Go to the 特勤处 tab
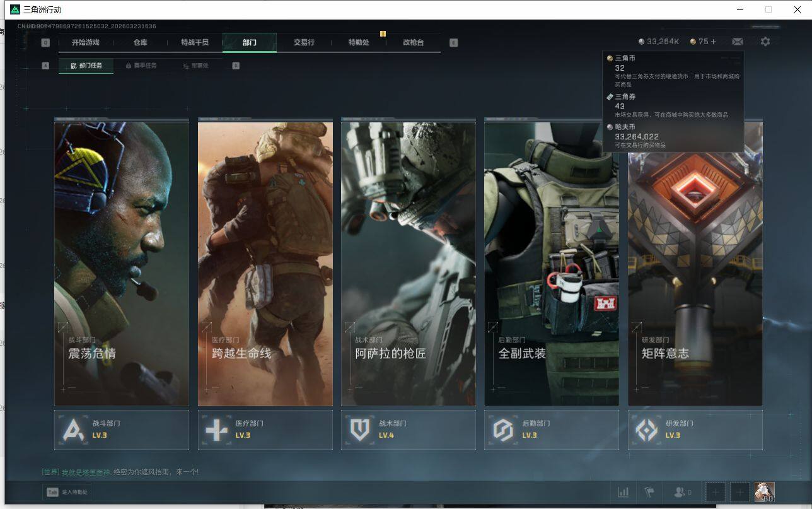 click(359, 42)
